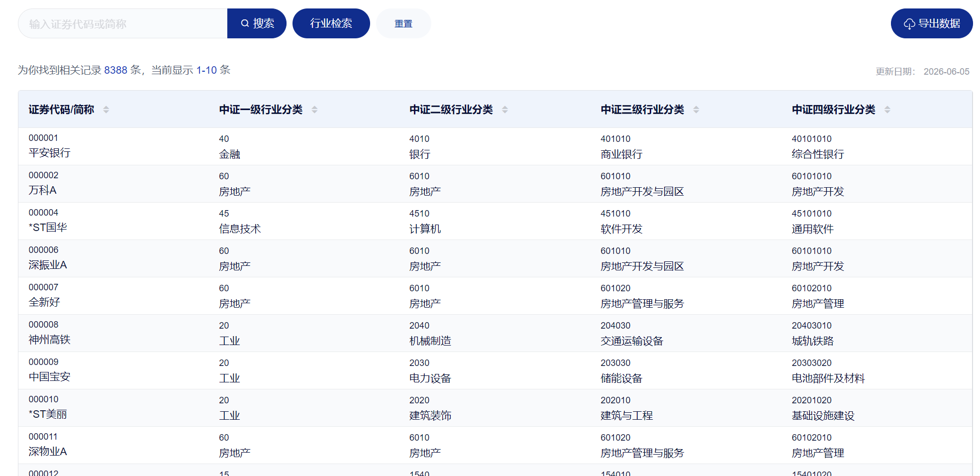Sort by 证券代码/简称 column arrows
Screen dimensions: 980x476
coord(106,110)
